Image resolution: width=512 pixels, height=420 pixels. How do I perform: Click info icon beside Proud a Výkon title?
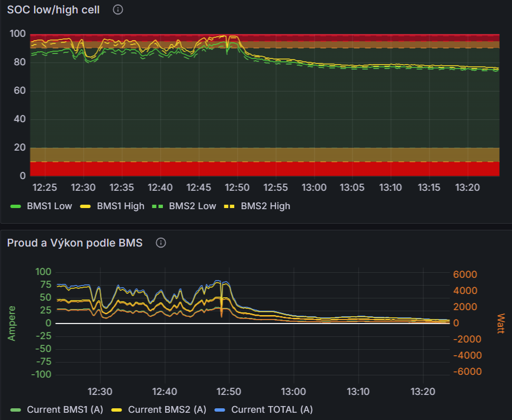(x=161, y=243)
